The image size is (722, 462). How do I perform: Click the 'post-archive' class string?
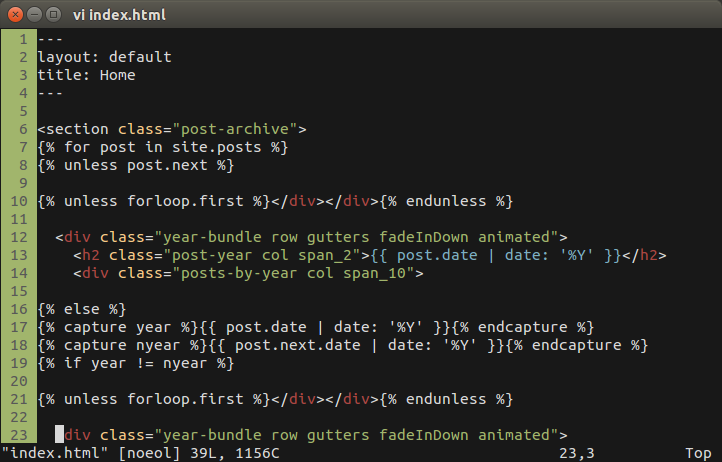(235, 129)
